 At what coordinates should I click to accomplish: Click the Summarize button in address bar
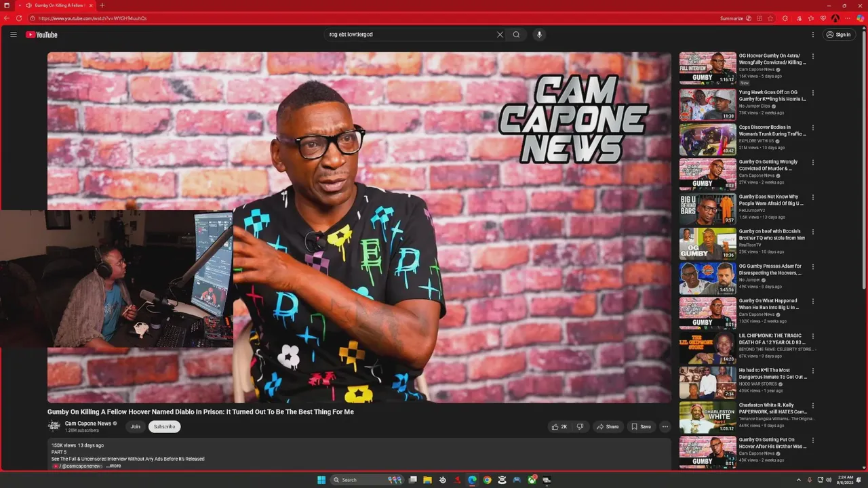[x=735, y=18]
